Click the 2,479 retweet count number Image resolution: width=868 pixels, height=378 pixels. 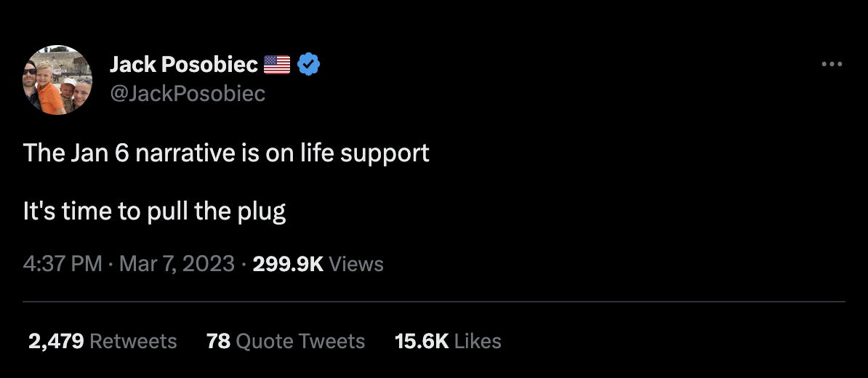point(56,341)
